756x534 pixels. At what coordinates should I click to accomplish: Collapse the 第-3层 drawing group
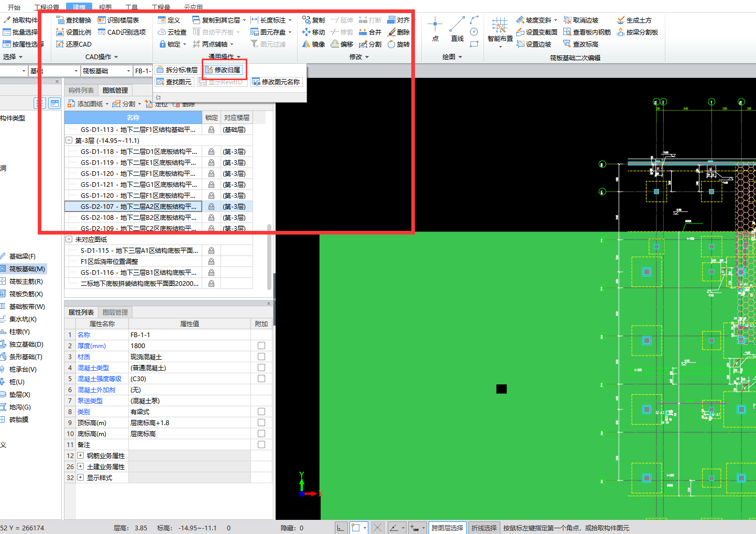tap(69, 140)
